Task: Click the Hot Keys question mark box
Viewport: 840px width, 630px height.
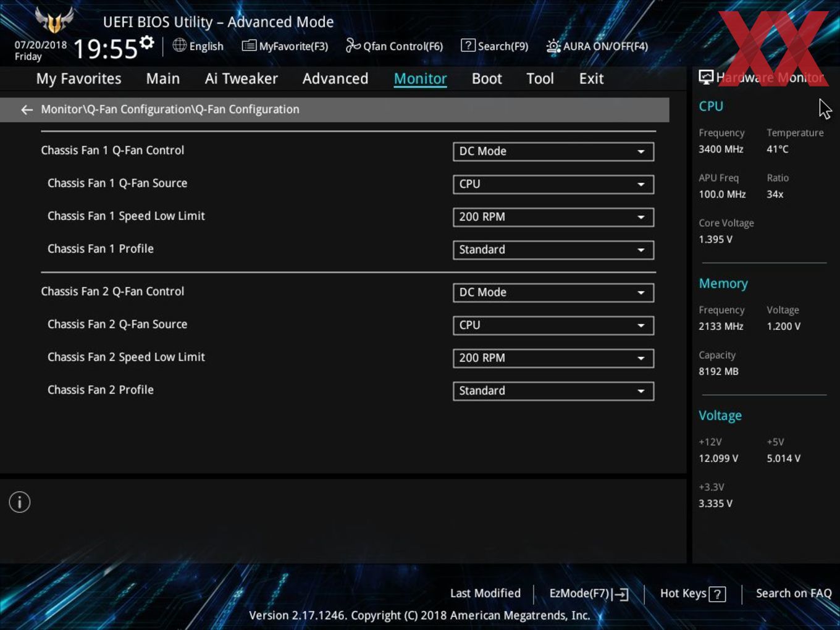Action: (717, 594)
